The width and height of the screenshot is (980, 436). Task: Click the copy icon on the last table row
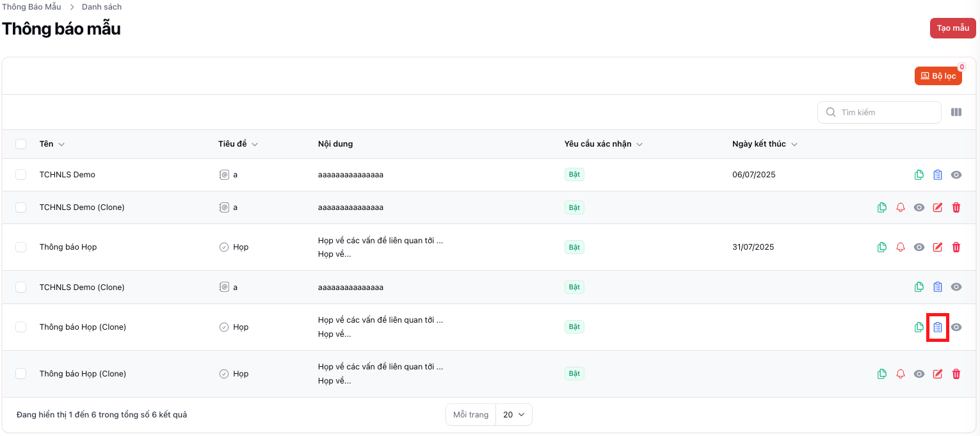882,373
